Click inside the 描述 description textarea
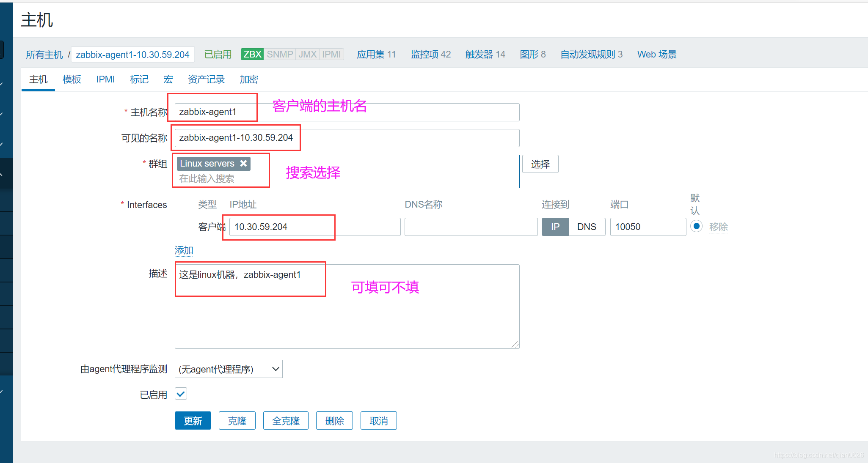 click(347, 307)
